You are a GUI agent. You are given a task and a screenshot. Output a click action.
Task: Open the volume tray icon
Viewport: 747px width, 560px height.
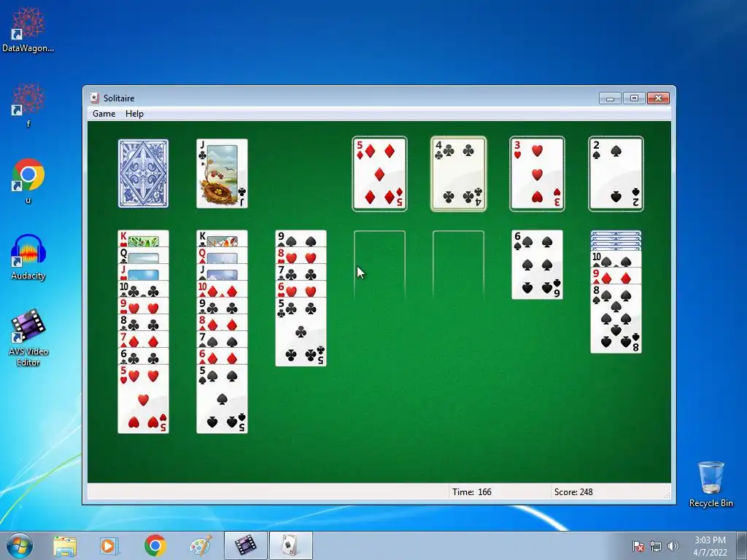coord(673,546)
